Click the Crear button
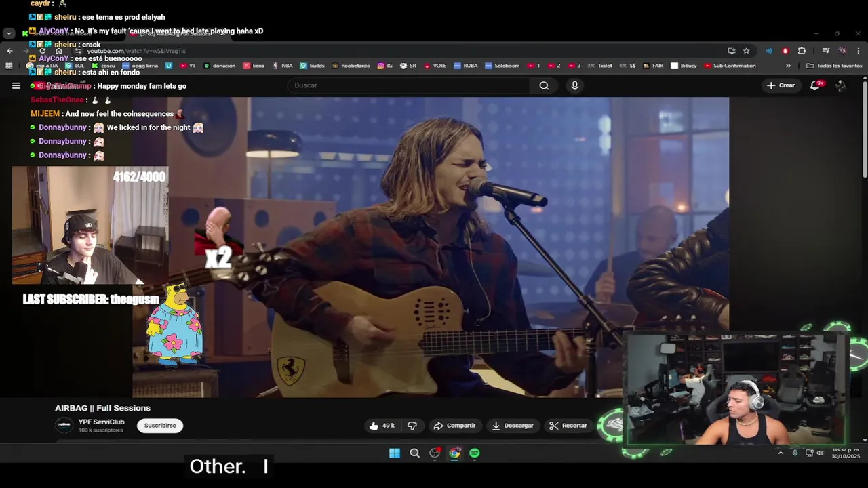 781,85
